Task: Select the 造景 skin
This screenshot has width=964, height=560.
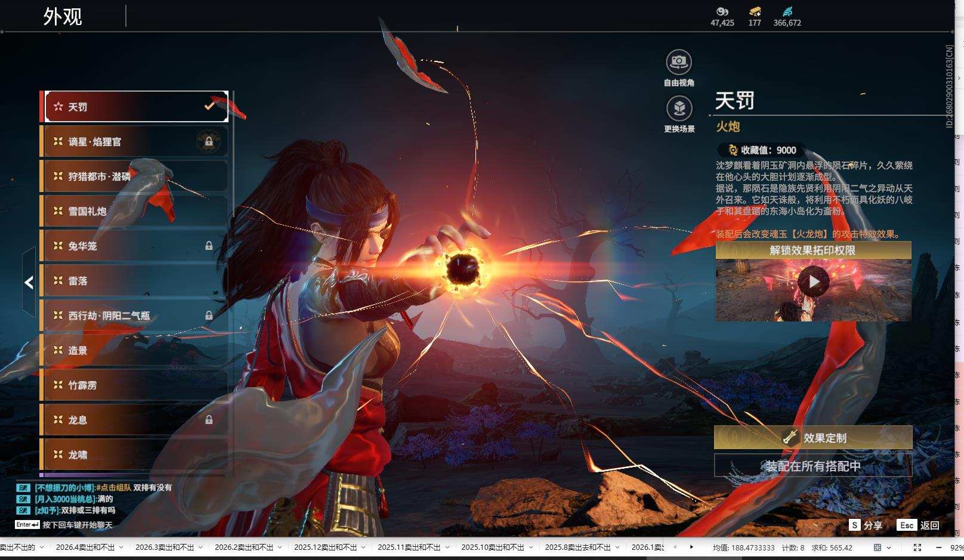Action: click(134, 350)
